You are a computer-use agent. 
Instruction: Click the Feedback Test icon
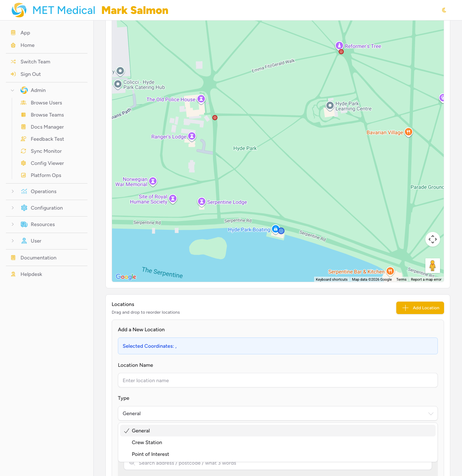click(23, 139)
